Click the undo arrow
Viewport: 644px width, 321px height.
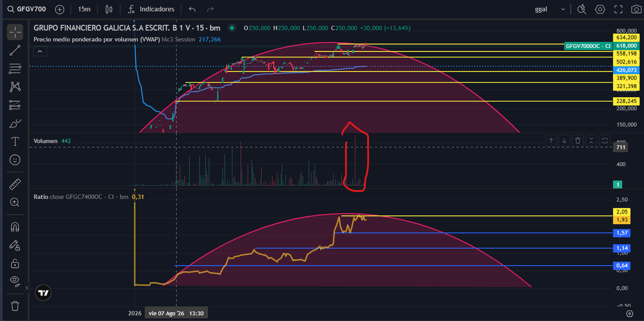pos(193,9)
